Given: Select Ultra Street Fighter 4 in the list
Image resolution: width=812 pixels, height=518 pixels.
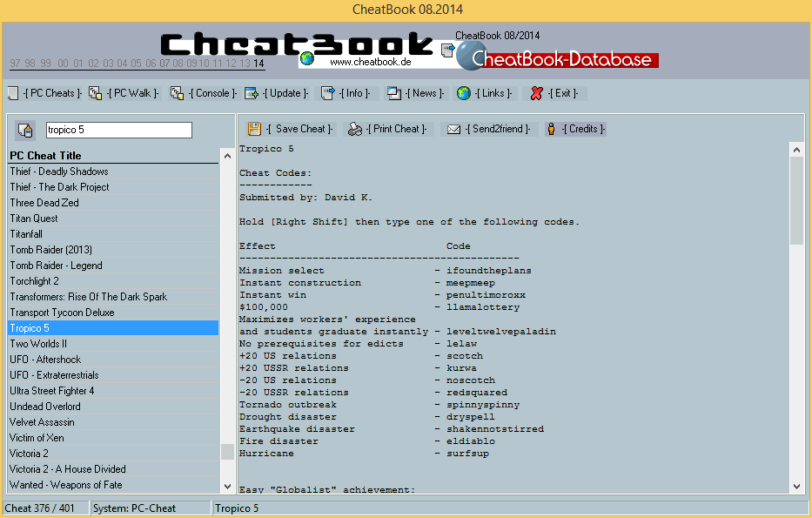Looking at the screenshot, I should pos(114,391).
